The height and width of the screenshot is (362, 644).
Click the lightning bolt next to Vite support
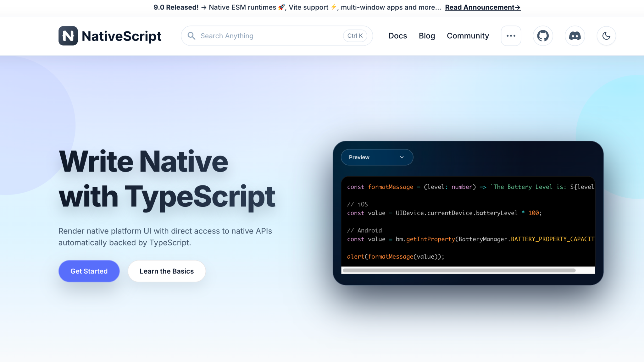pyautogui.click(x=333, y=7)
